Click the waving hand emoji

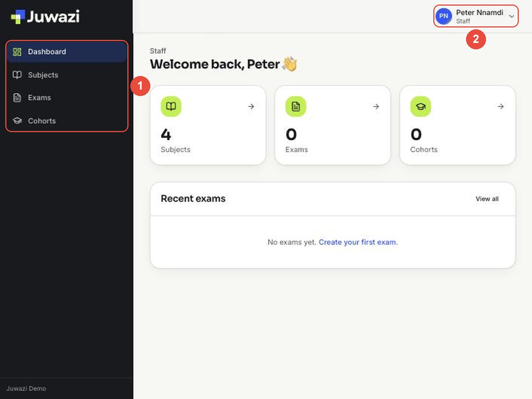(x=290, y=64)
